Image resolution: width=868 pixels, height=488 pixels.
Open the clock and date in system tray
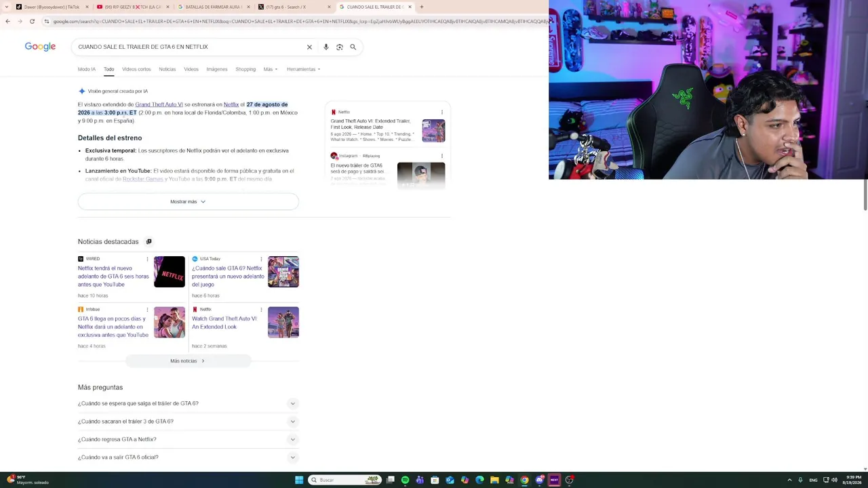point(852,480)
